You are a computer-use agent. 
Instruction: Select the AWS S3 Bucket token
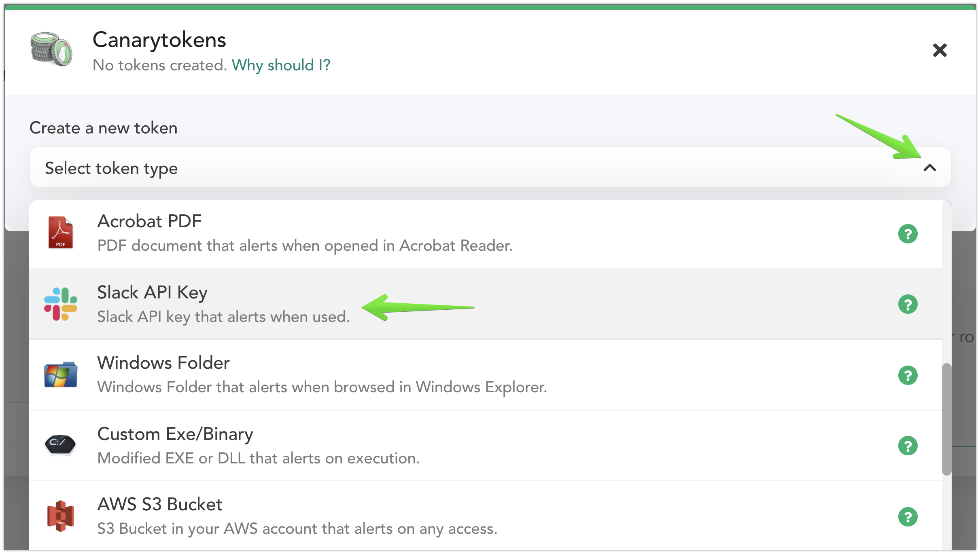[485, 516]
